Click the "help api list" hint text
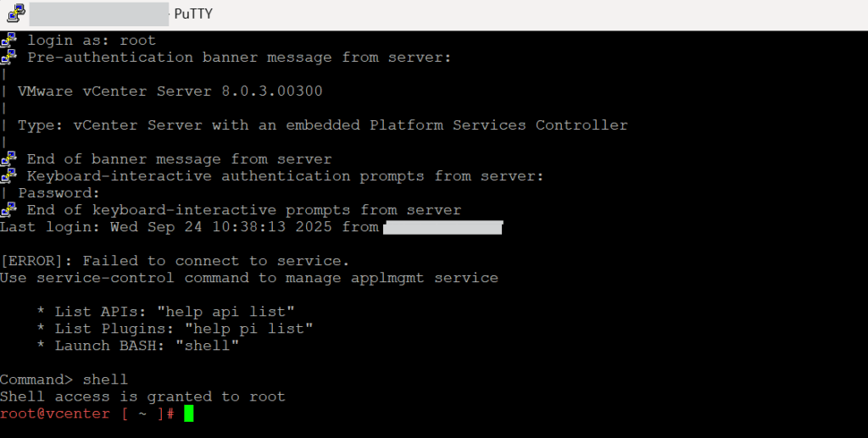The image size is (868, 438). 225,312
